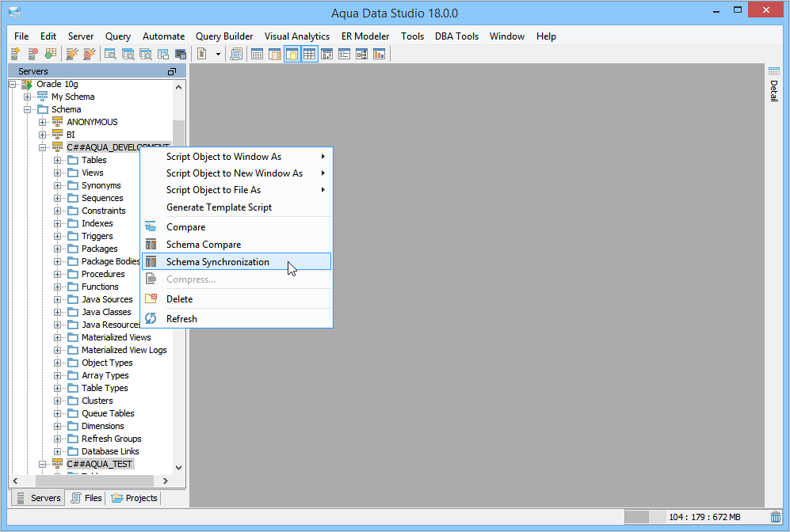Expand the Tables folder
The height and width of the screenshot is (532, 790).
(x=57, y=160)
